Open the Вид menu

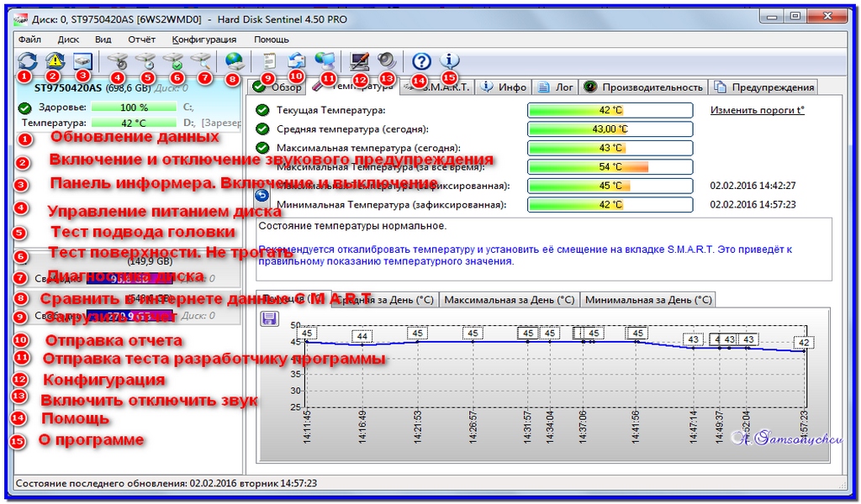(103, 39)
